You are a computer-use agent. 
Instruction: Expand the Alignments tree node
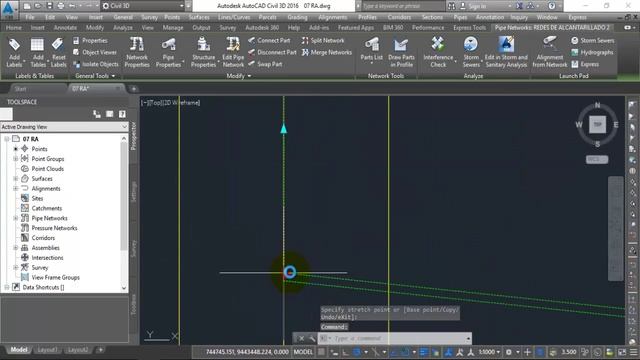pos(16,189)
